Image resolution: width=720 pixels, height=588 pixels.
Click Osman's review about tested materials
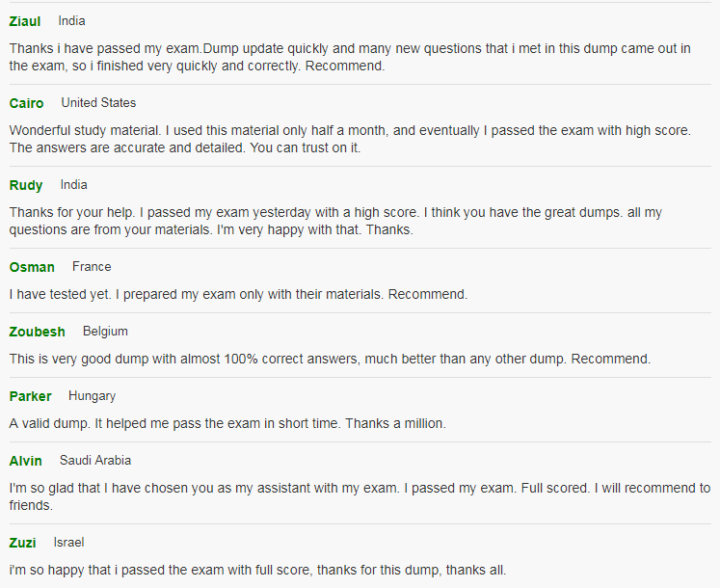coord(238,294)
